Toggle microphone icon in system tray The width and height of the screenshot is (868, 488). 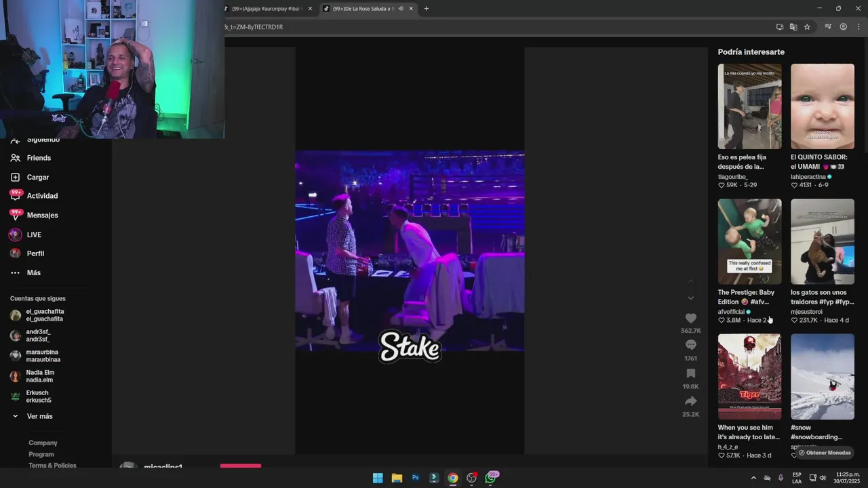pyautogui.click(x=781, y=478)
